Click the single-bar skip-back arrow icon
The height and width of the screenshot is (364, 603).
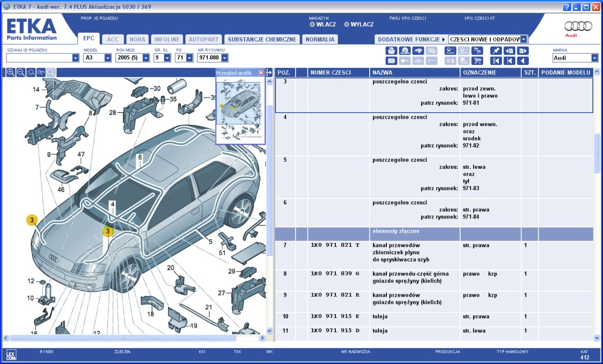pos(509,61)
